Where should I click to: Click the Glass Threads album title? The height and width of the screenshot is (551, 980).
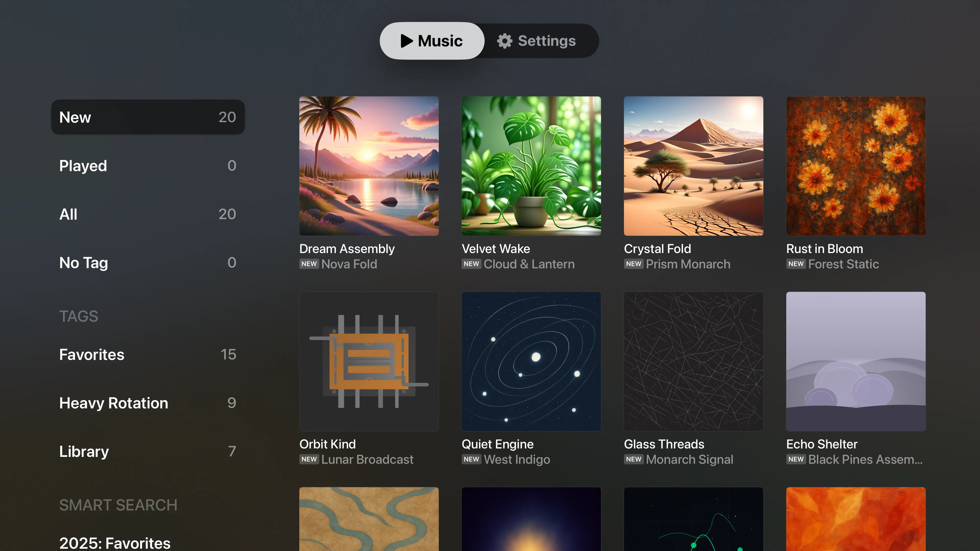click(664, 444)
